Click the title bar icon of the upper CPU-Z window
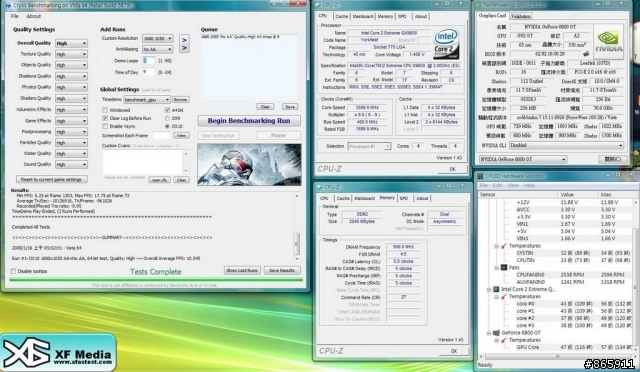 [x=318, y=5]
